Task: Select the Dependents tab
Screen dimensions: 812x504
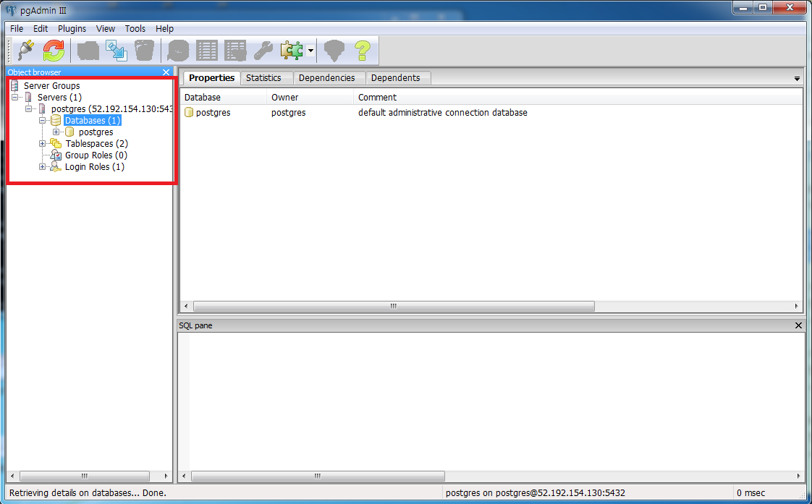Action: tap(397, 77)
